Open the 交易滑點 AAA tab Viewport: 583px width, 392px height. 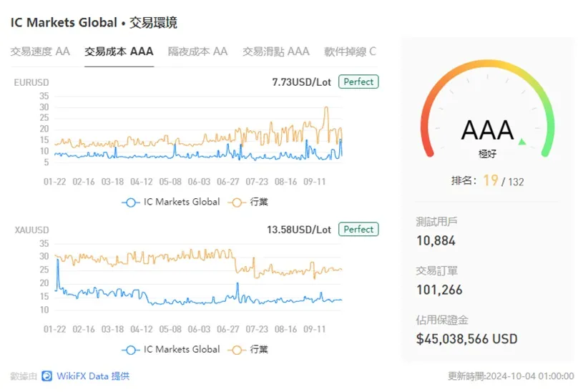(x=276, y=52)
